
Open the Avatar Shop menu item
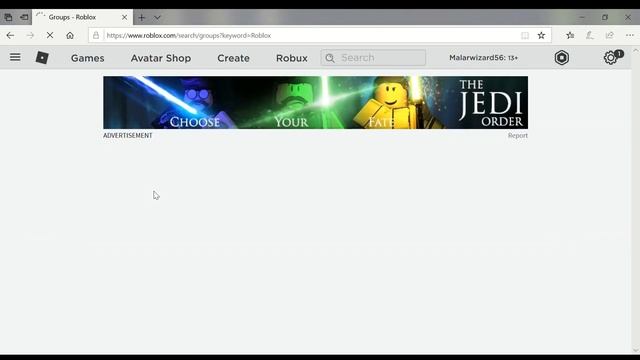pos(161,58)
